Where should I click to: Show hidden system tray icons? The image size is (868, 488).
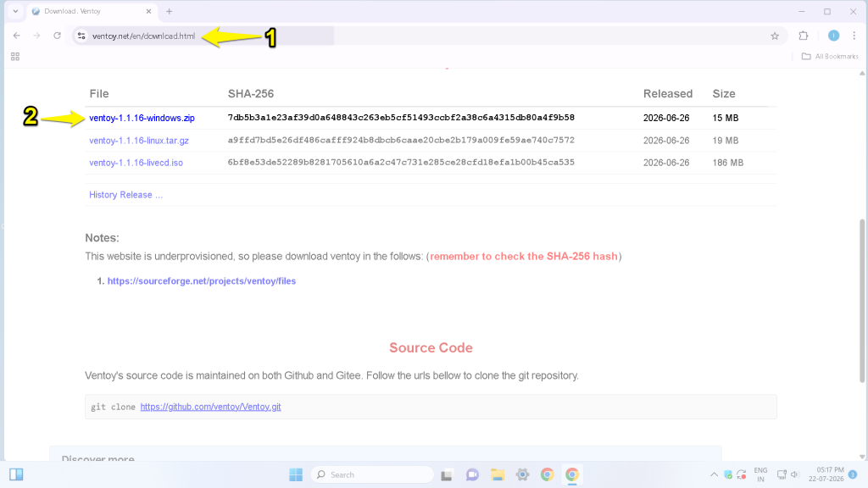(714, 474)
